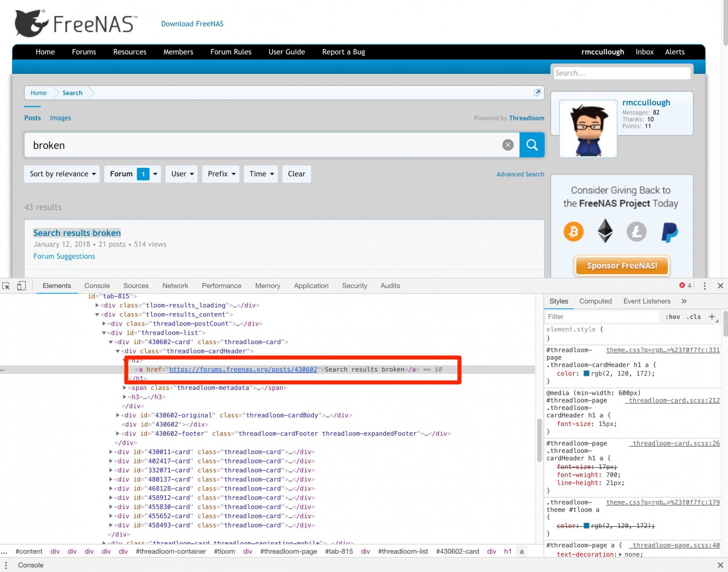
Task: Open the Forums nav menu
Action: 84,52
